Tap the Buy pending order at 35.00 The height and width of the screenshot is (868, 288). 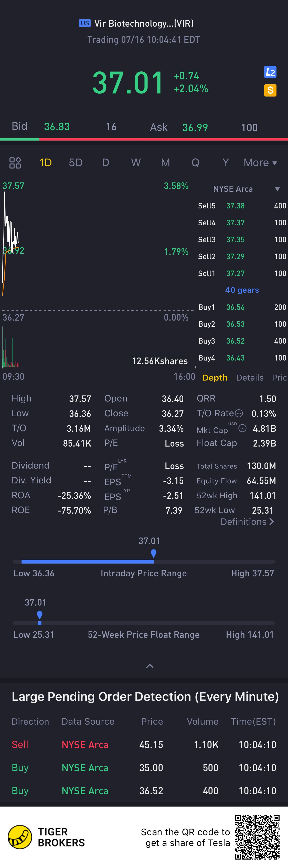coord(144,768)
